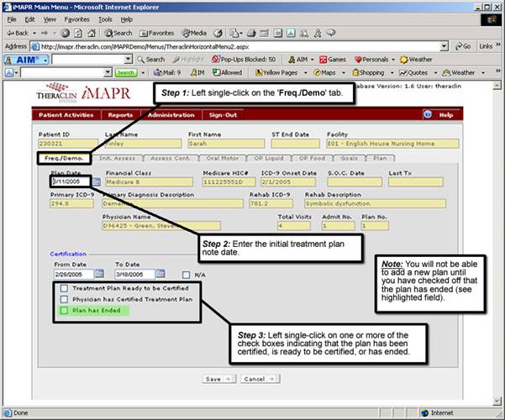This screenshot has width=505, height=420.
Task: Open the History icon
Action: coord(218,33)
